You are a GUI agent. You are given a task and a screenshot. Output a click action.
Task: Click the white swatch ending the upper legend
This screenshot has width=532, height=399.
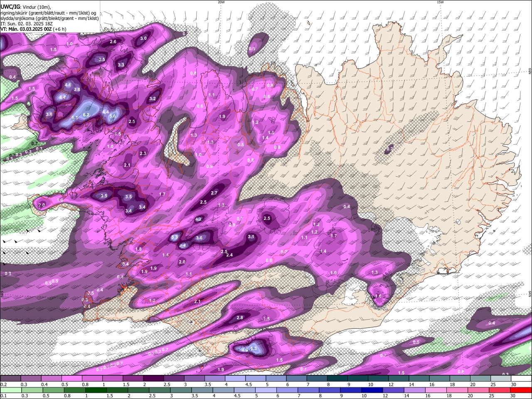521,379
